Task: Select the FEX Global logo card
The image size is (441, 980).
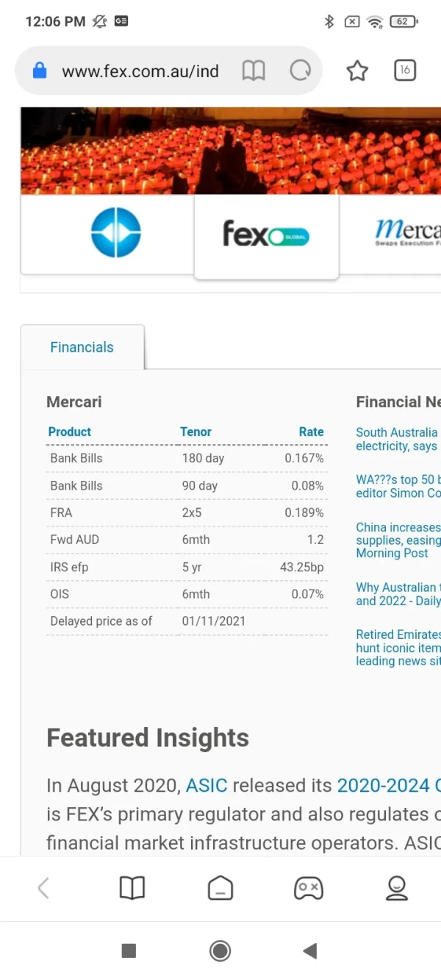Action: point(266,236)
